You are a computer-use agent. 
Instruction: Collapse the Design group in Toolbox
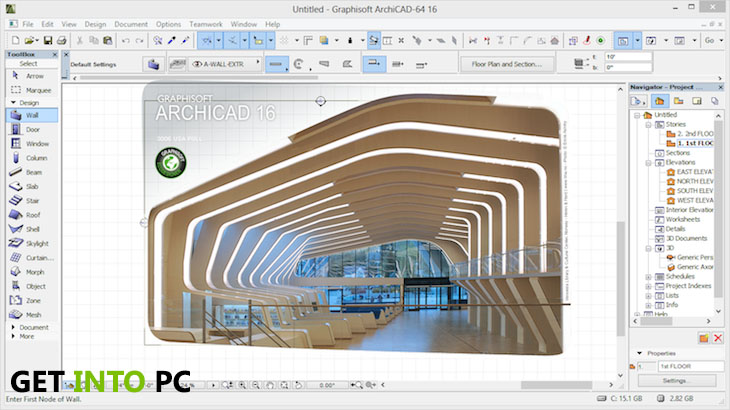click(13, 102)
